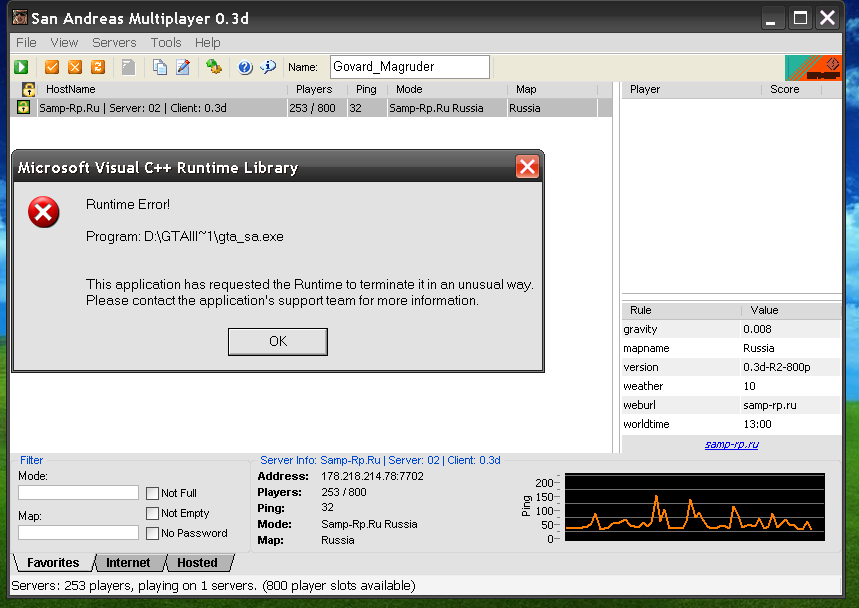Switch to the Internet tab
This screenshot has height=608, width=859.
coord(128,563)
